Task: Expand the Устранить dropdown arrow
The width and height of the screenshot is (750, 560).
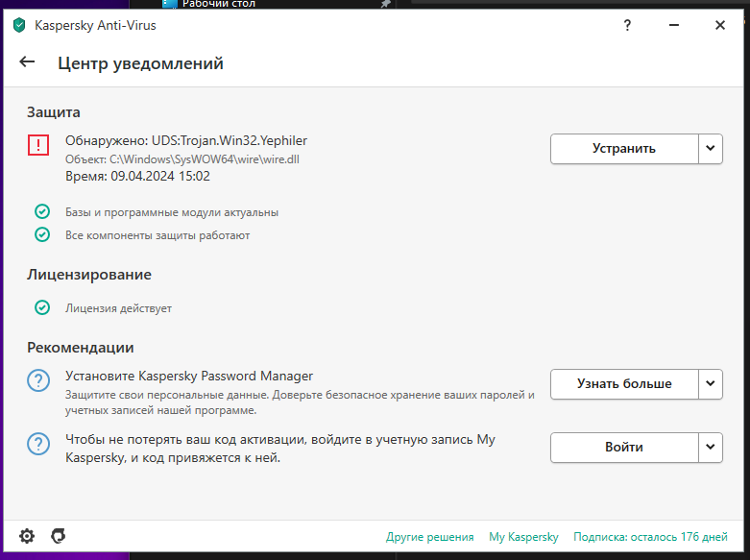Action: [x=711, y=149]
